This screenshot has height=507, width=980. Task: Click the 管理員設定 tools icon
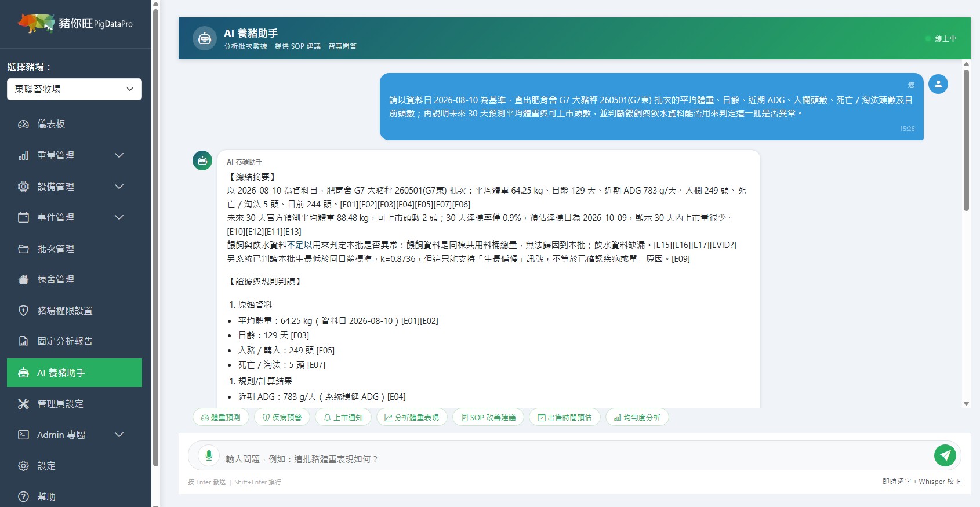click(x=23, y=404)
